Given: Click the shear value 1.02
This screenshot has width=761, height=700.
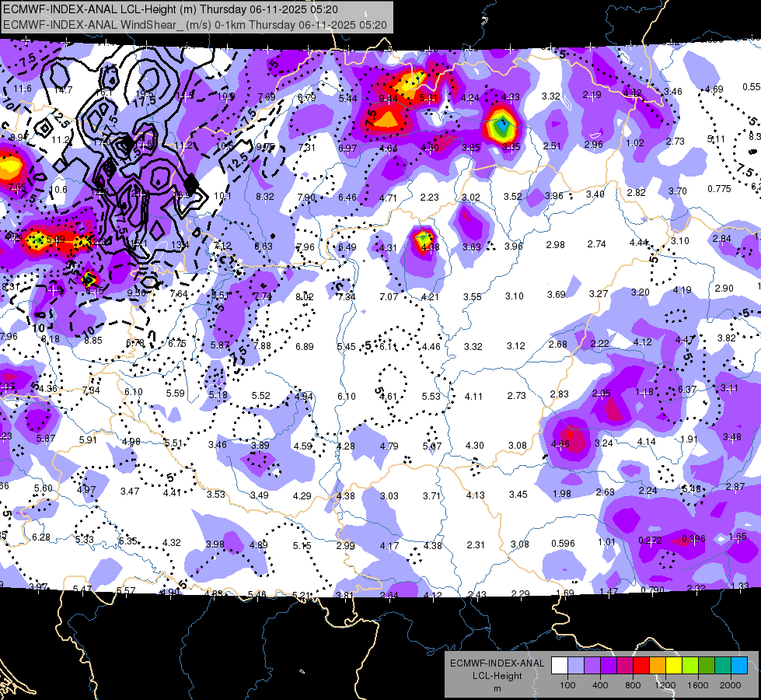Looking at the screenshot, I should click(x=635, y=143).
